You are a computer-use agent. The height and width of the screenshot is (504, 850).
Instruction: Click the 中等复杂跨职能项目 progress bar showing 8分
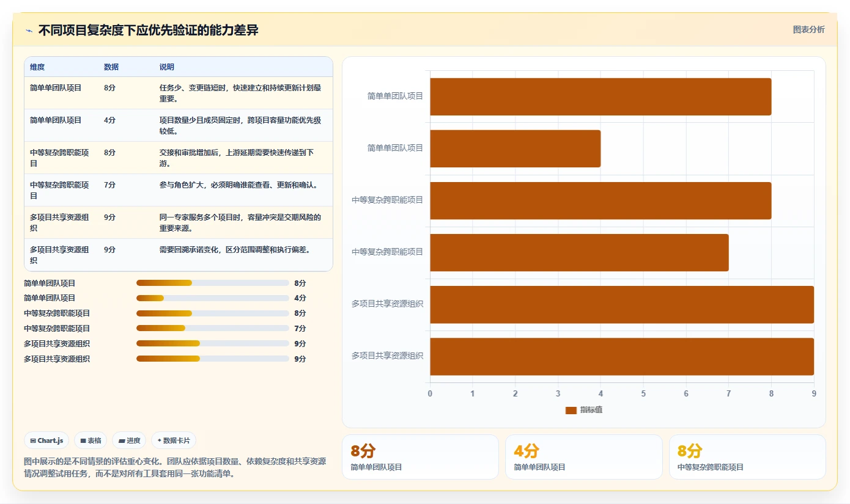pyautogui.click(x=212, y=313)
